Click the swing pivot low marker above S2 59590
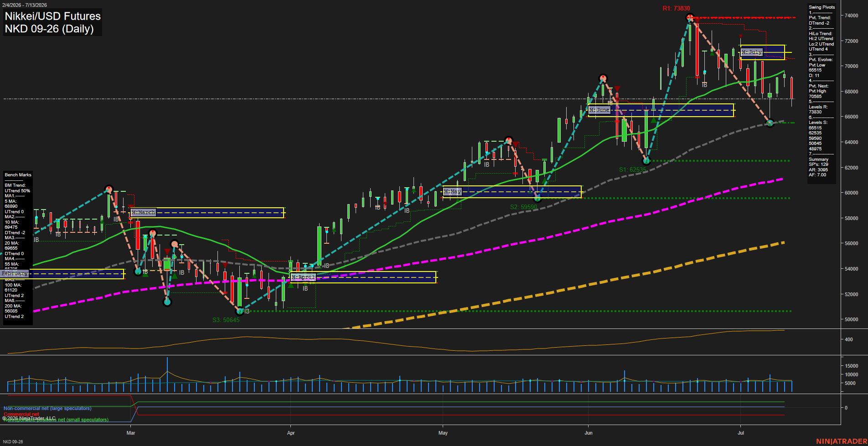This screenshot has height=446, width=868. point(537,198)
